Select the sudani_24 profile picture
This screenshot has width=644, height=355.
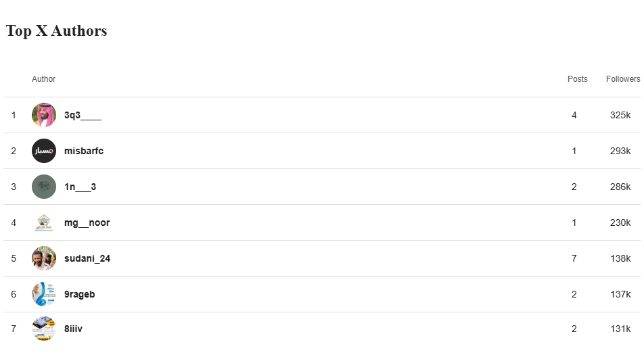44,258
